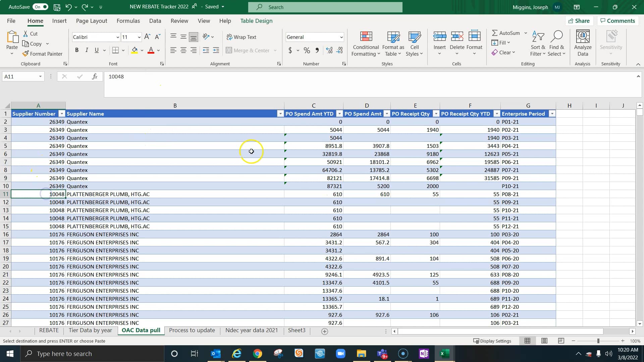Open Conditional Formatting options

366,43
